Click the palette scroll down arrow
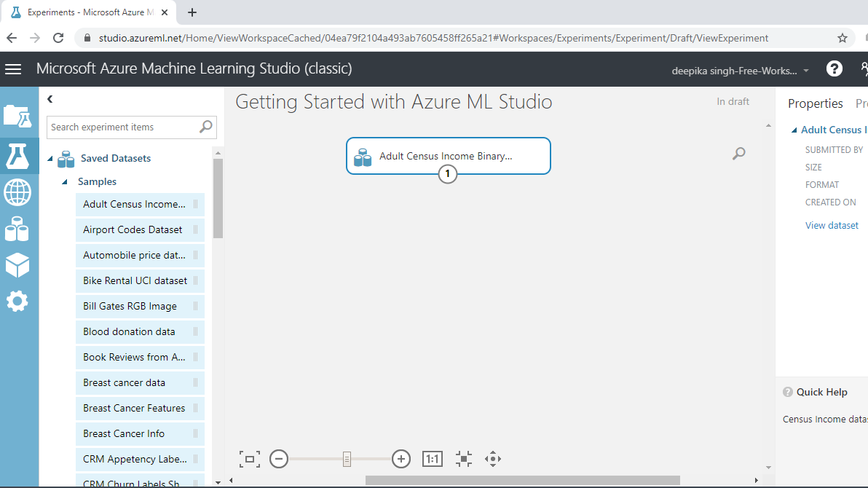The width and height of the screenshot is (868, 488). [218, 483]
